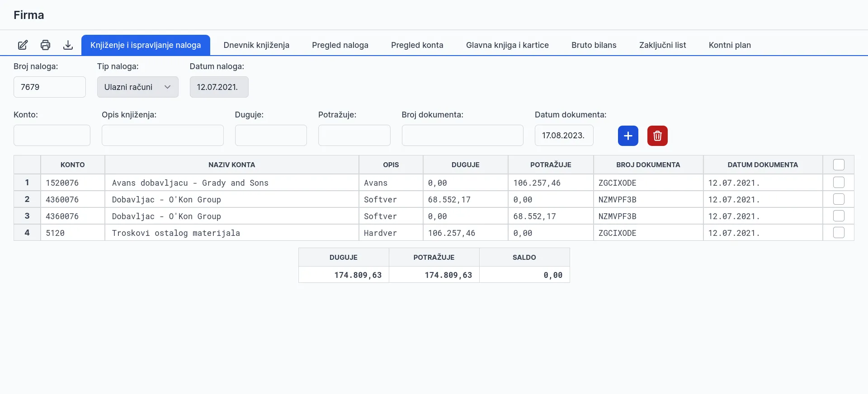Click row number 3 cell
Image resolution: width=868 pixels, height=394 pixels.
tap(27, 216)
